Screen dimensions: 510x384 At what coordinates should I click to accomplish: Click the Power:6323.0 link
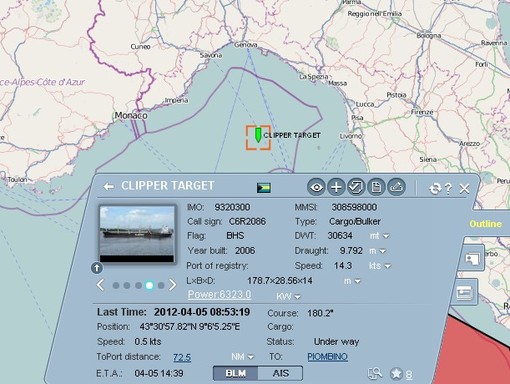pos(219,295)
